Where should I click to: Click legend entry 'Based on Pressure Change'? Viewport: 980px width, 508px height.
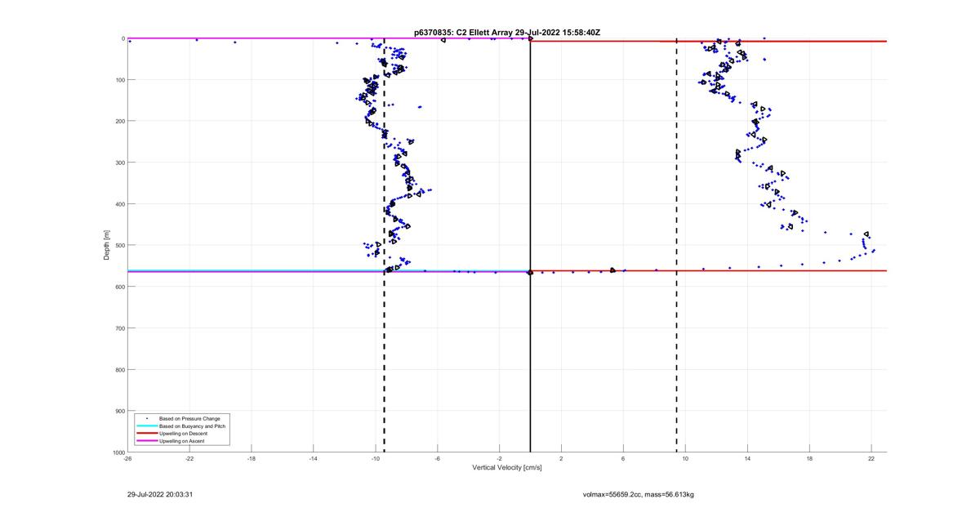point(189,418)
